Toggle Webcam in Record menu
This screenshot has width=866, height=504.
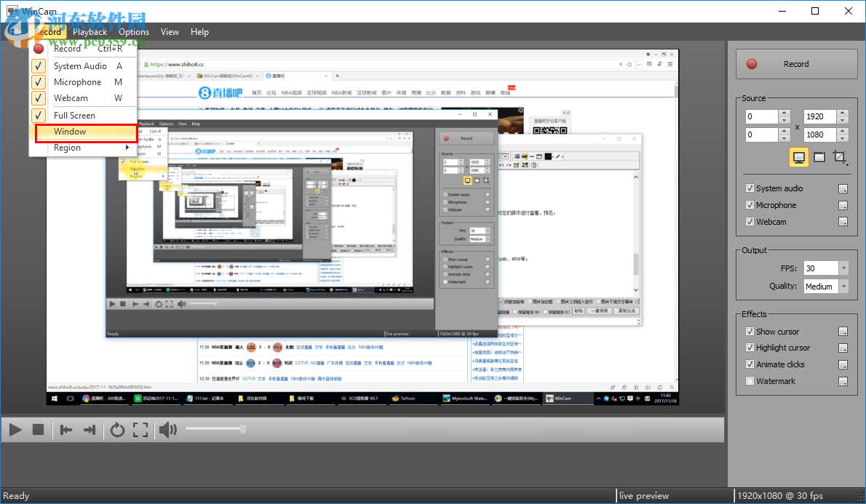pyautogui.click(x=84, y=97)
